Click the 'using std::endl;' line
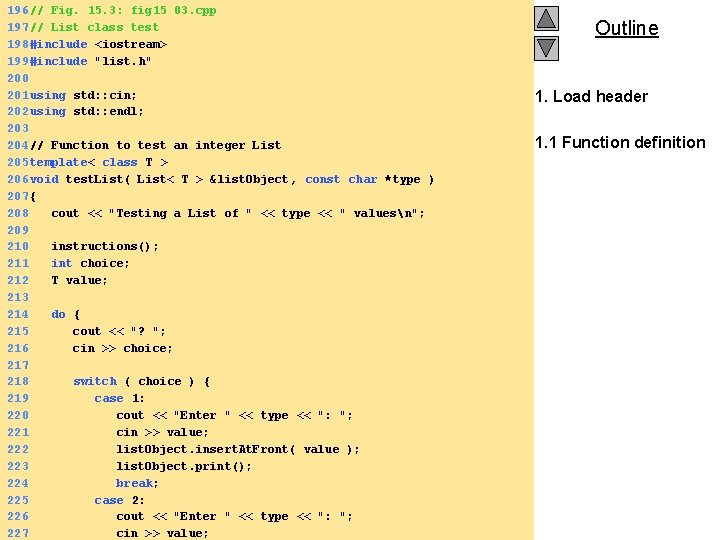Image resolution: width=720 pixels, height=540 pixels. coord(87,112)
